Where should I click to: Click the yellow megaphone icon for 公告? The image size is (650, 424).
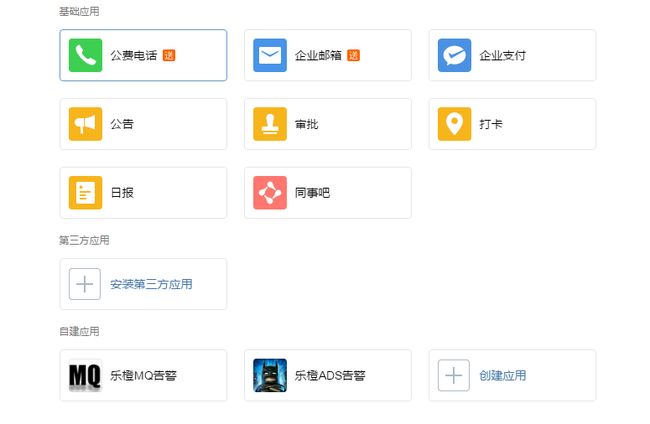[x=85, y=124]
